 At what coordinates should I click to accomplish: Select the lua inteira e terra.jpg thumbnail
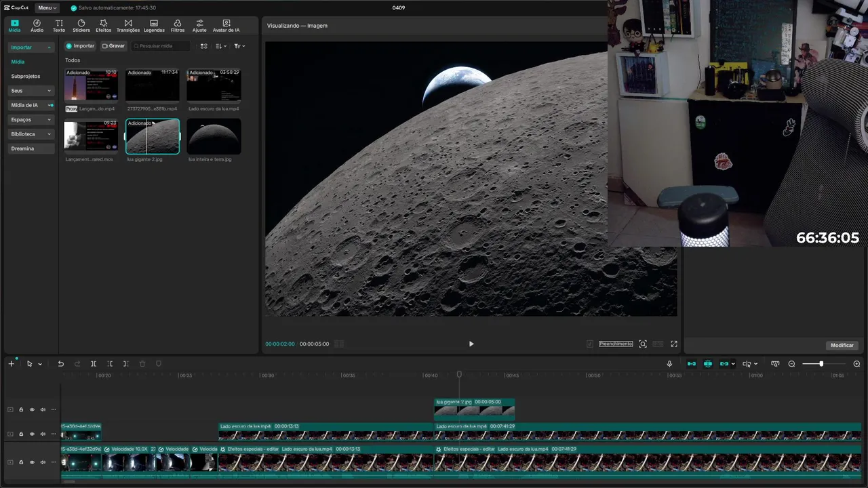(x=214, y=136)
